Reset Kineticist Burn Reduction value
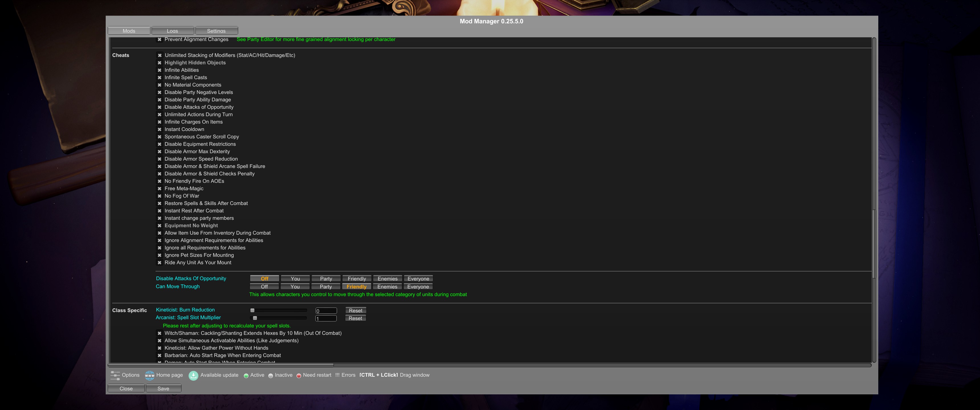The height and width of the screenshot is (410, 980). [x=355, y=311]
